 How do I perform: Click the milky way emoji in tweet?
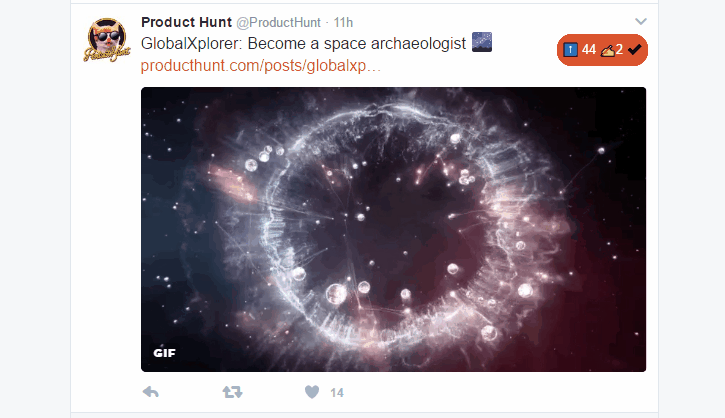(482, 42)
